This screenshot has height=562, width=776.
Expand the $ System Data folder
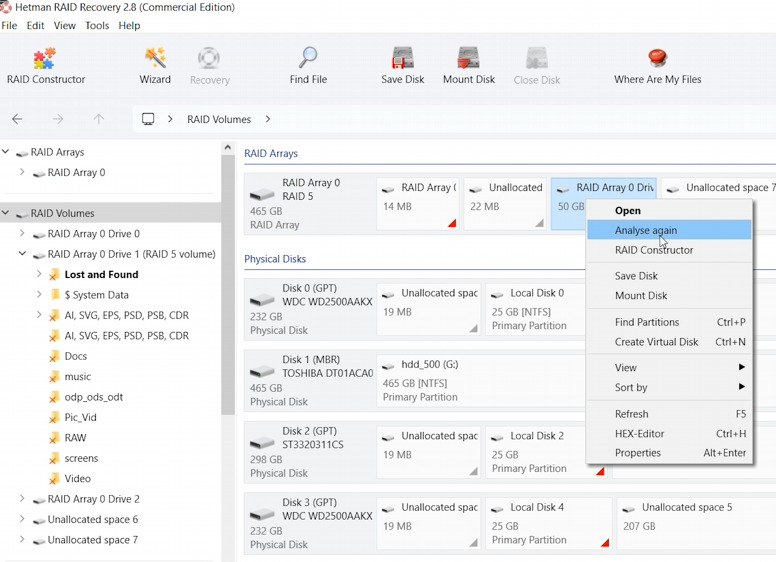coord(39,294)
